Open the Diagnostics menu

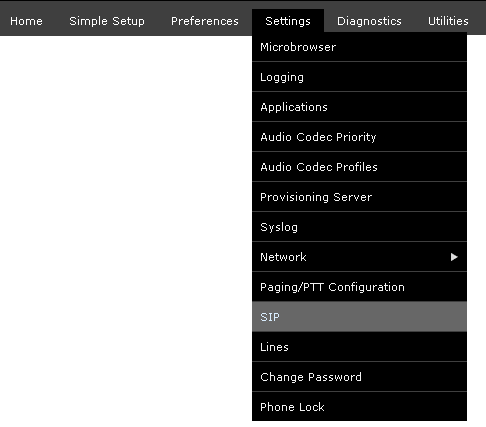click(369, 21)
